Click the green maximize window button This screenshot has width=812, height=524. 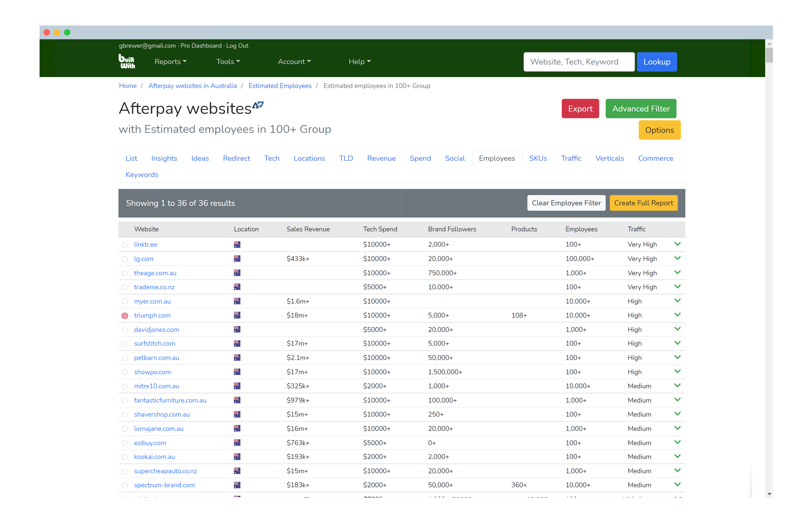pyautogui.click(x=67, y=32)
